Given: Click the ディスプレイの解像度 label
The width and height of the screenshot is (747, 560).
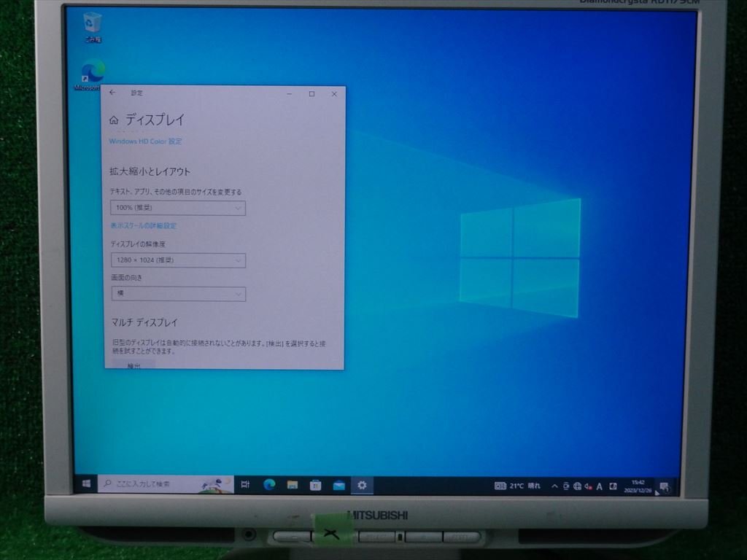Looking at the screenshot, I should click(138, 244).
